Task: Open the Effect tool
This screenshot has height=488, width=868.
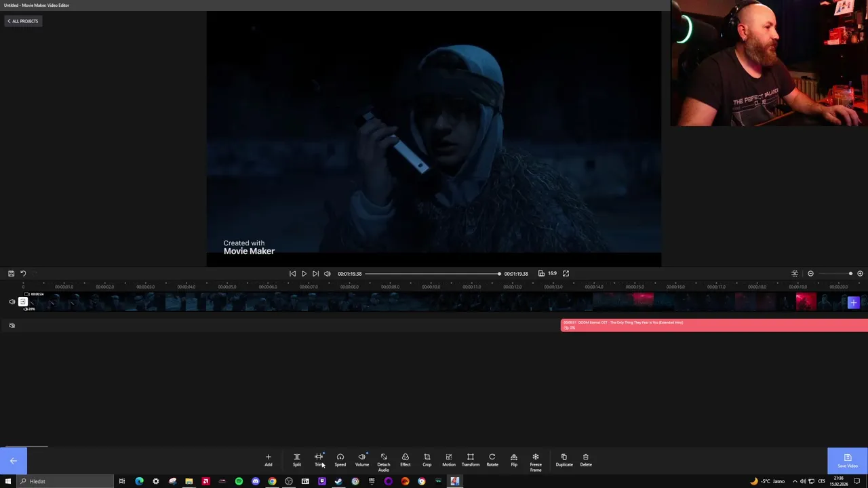Action: click(x=406, y=460)
